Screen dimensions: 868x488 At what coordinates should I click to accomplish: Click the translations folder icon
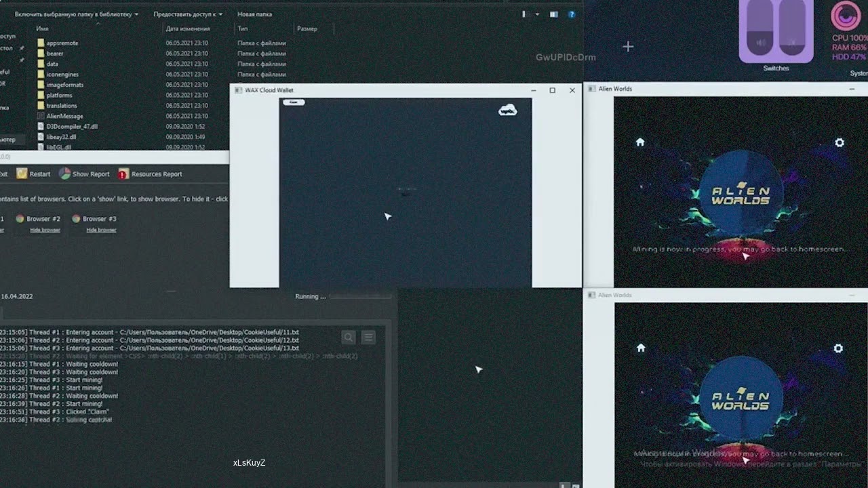(x=41, y=106)
